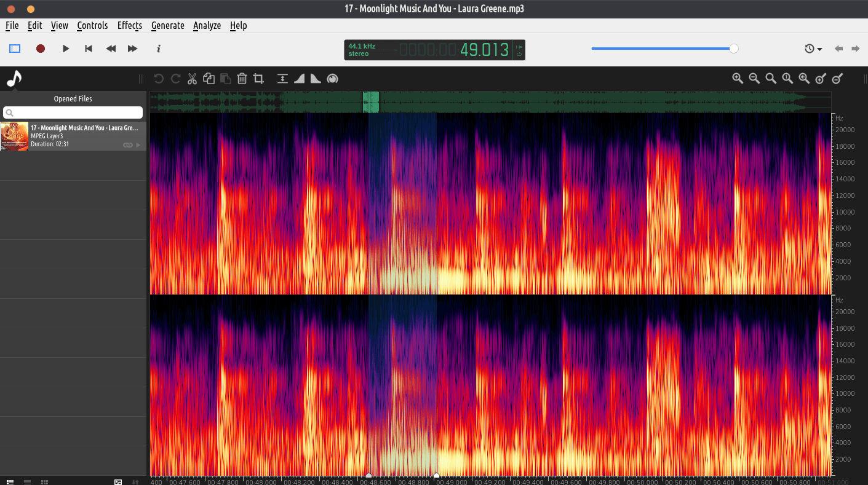Delete the selection with the trash icon
The width and height of the screenshot is (868, 485).
click(242, 79)
